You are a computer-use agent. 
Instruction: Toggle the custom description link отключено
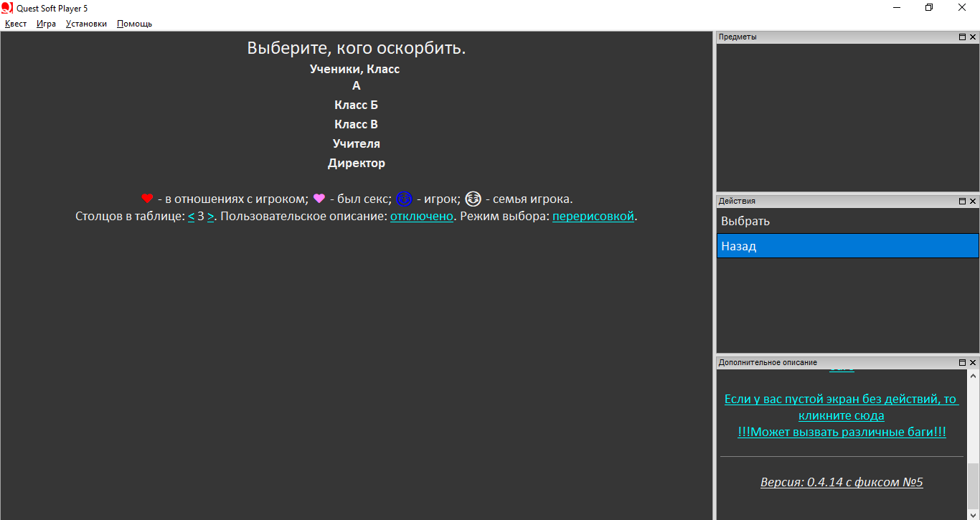pos(422,216)
